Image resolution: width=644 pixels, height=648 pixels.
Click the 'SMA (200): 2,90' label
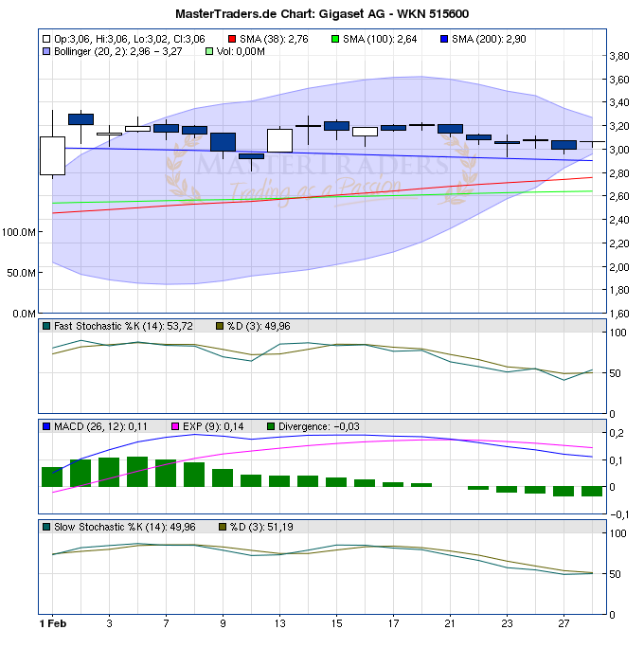tap(489, 39)
